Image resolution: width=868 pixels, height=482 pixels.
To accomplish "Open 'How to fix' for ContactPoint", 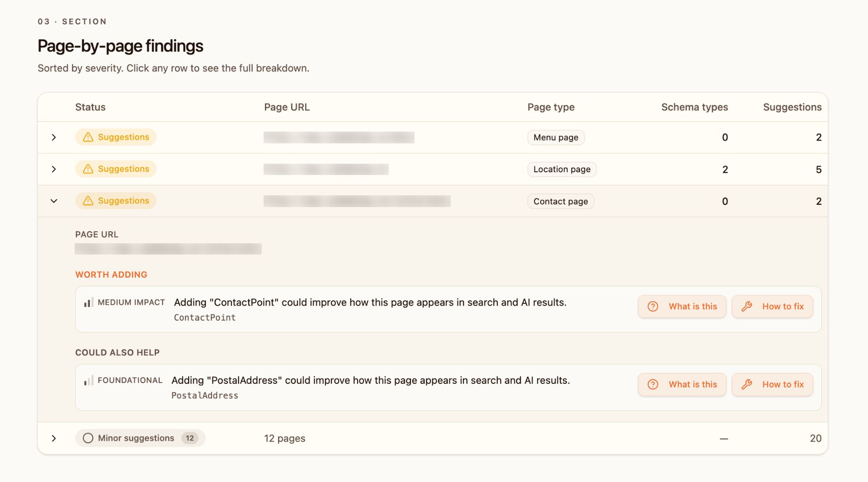I will 772,307.
